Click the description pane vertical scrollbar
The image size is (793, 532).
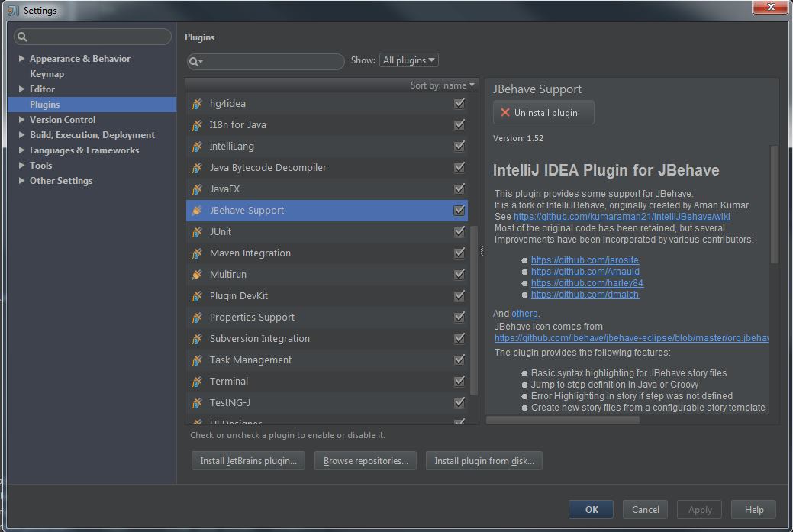774,205
